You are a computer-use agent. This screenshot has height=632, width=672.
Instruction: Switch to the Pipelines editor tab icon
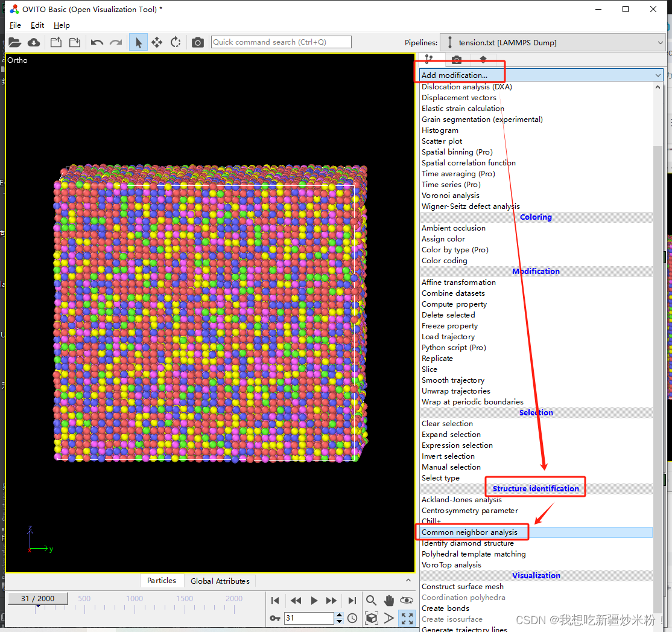tap(428, 59)
